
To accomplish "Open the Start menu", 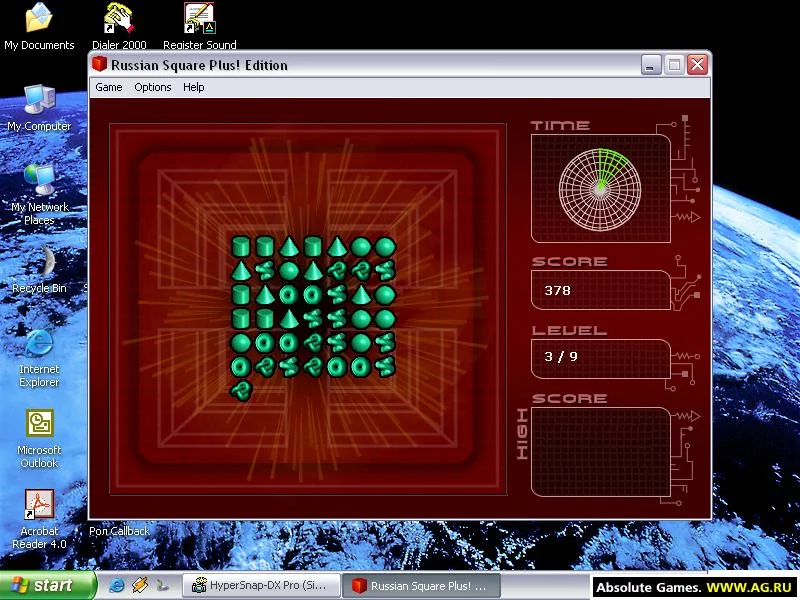I will (48, 585).
